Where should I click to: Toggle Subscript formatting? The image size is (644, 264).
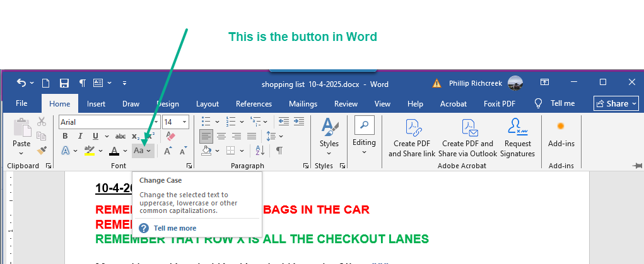click(136, 136)
